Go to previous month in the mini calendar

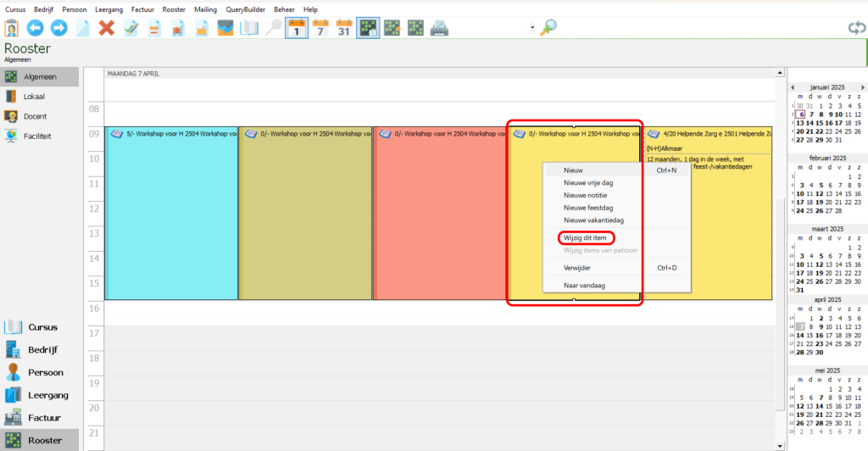[793, 87]
